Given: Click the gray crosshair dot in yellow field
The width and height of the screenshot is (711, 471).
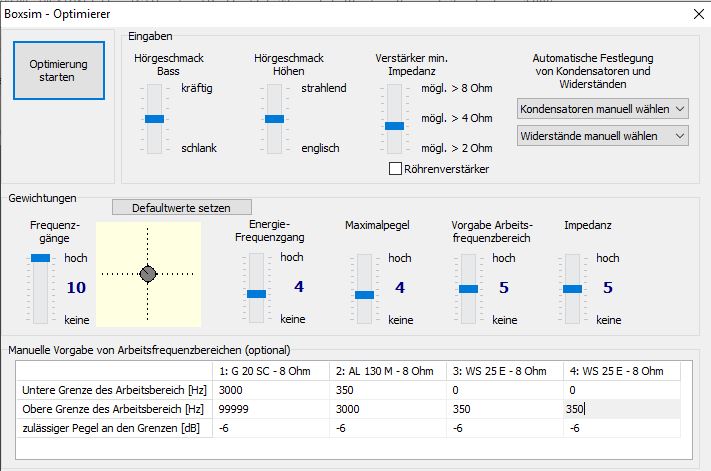Looking at the screenshot, I should tap(148, 274).
